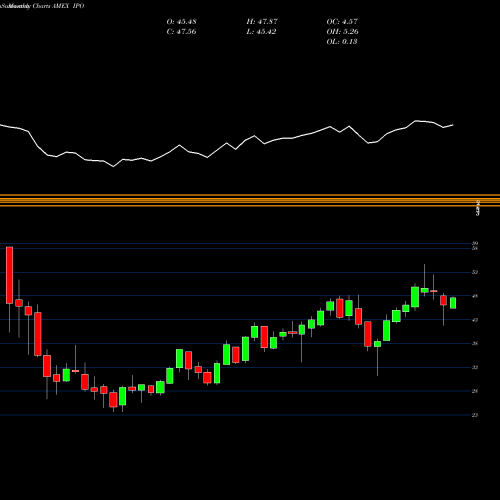The image size is (500, 500).
Task: Click the close value 'C: 47.56'
Action: pos(181,32)
